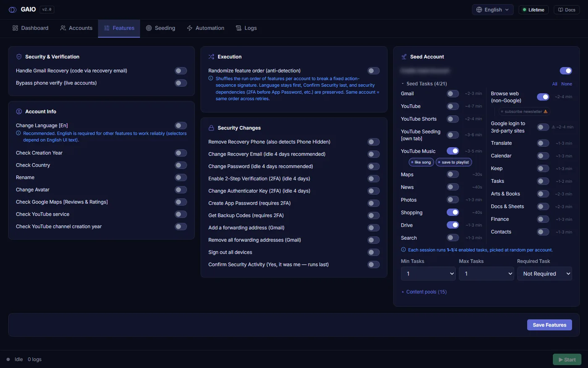Expand Content pools (15)

coord(424,292)
